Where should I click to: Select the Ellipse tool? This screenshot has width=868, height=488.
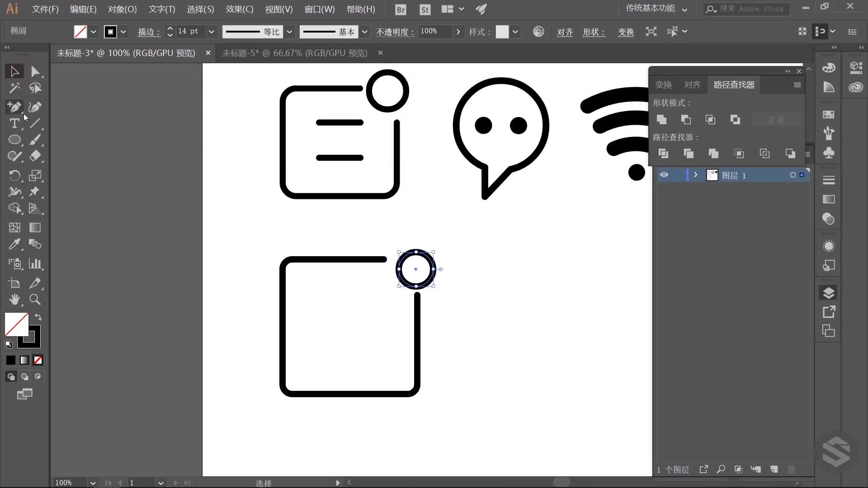(x=14, y=140)
